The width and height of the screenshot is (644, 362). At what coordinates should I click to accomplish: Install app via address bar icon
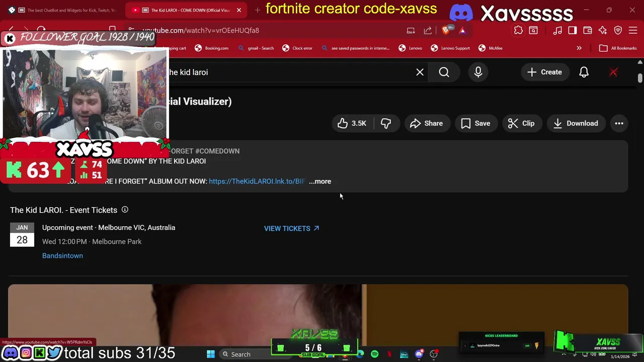click(411, 30)
